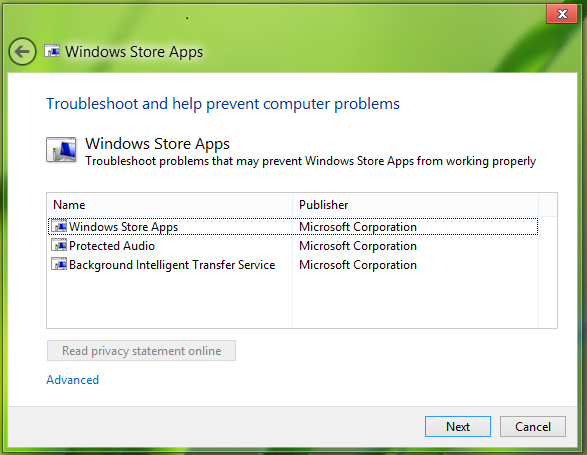Click the description about Store Apps working properly

tap(311, 161)
